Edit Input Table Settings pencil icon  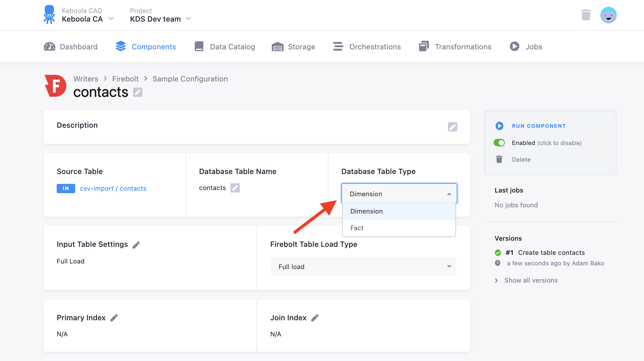click(136, 245)
